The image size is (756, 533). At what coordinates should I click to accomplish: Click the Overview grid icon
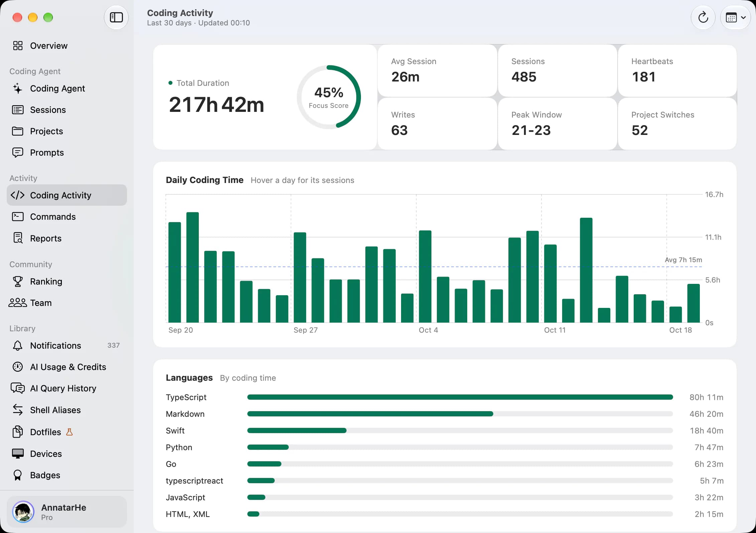pos(18,45)
